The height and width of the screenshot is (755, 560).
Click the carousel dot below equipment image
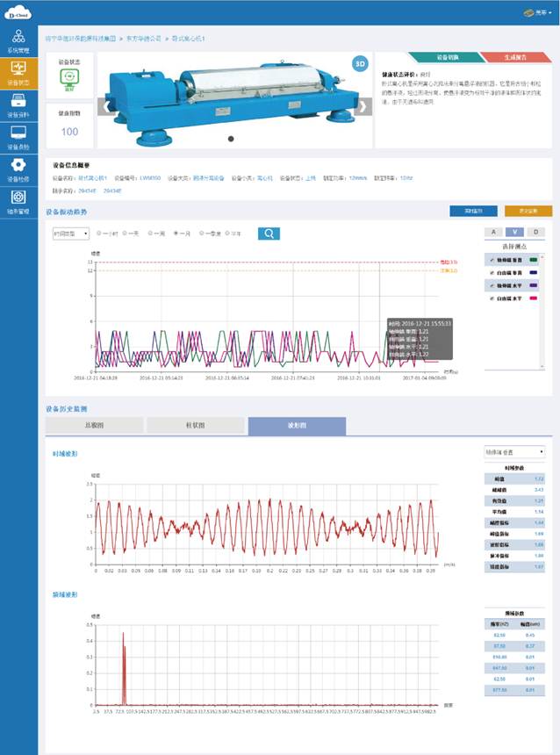coord(231,139)
